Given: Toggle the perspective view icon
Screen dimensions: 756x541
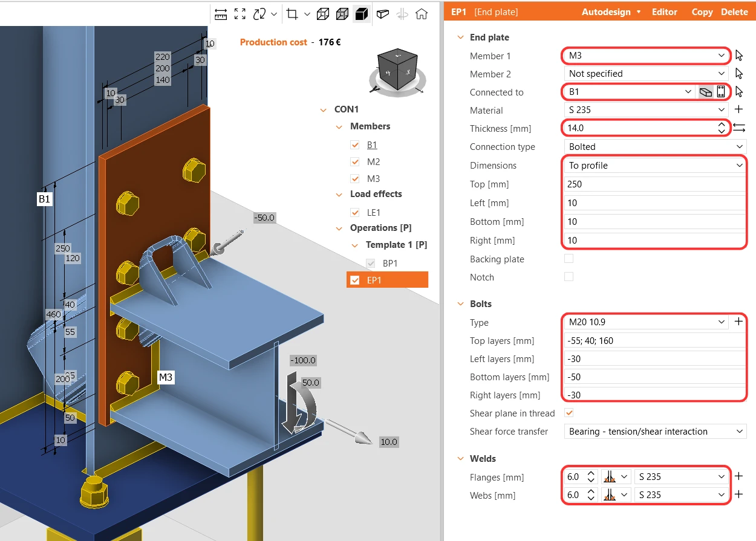Looking at the screenshot, I should click(382, 14).
